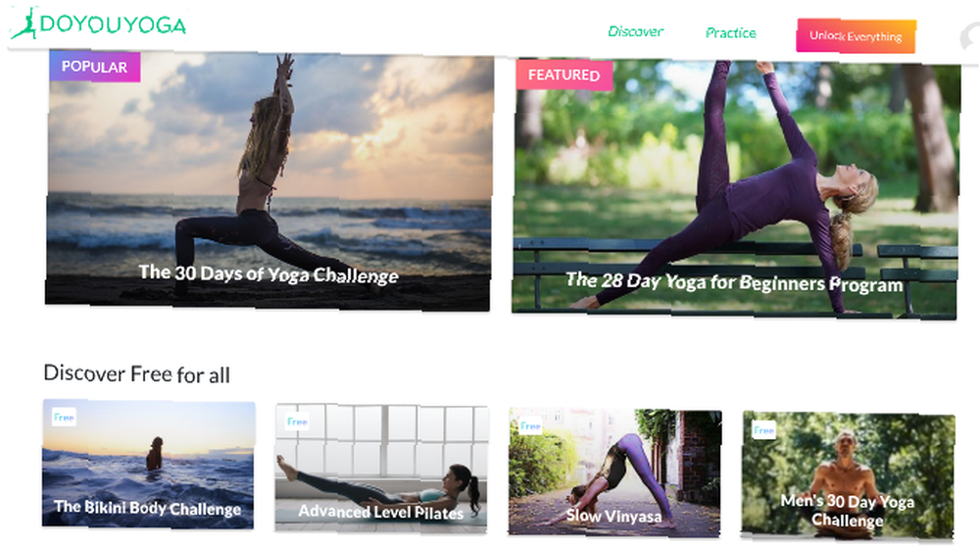Click the Unlock Everything button
This screenshot has width=980, height=548.
pyautogui.click(x=856, y=36)
